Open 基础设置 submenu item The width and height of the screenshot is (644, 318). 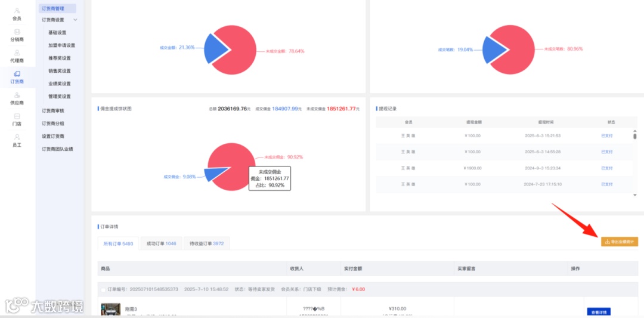57,32
